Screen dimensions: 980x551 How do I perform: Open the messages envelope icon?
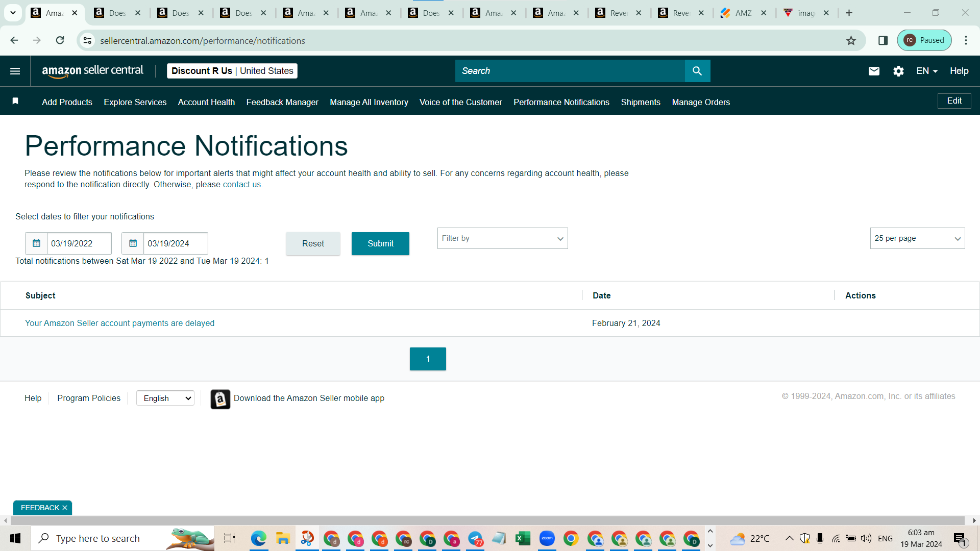pyautogui.click(x=874, y=71)
